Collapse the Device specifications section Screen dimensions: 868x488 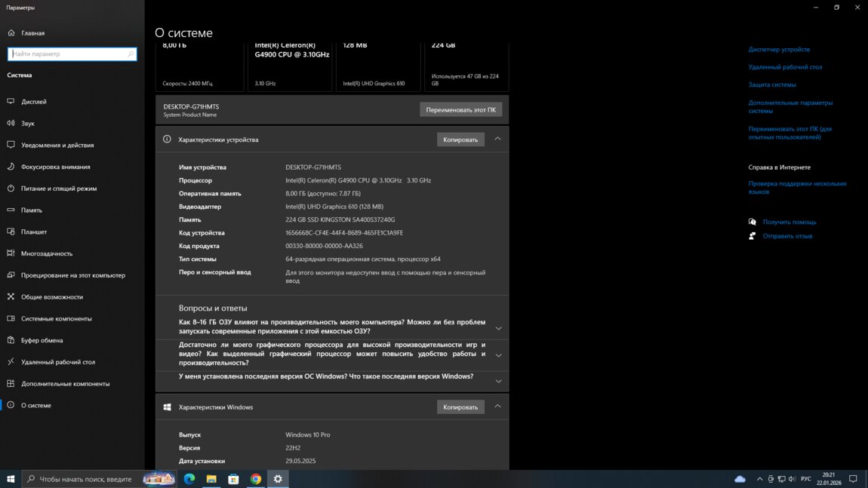click(497, 139)
